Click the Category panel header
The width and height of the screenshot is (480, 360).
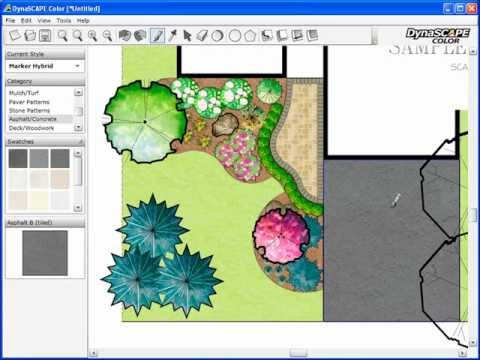[45, 81]
